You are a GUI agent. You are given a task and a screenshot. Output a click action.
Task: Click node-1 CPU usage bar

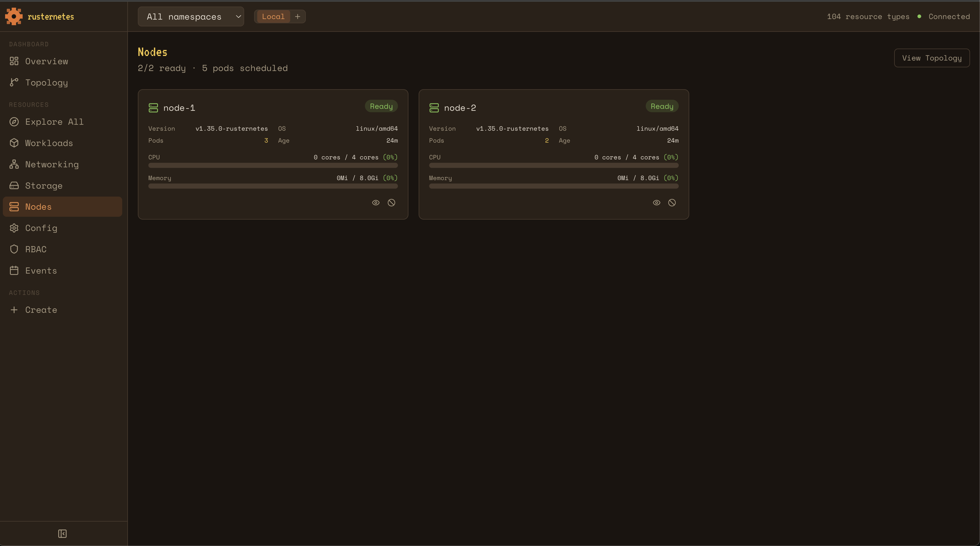(273, 165)
